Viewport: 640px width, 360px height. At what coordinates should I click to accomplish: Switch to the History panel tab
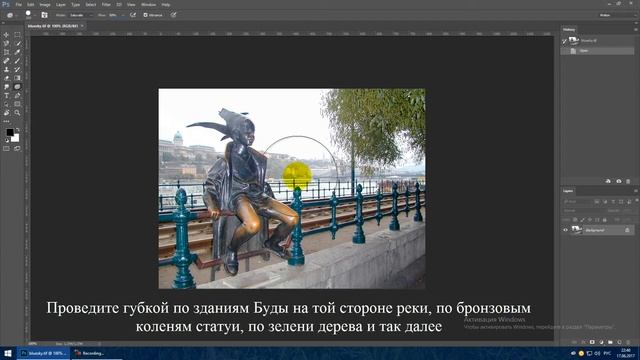[569, 29]
